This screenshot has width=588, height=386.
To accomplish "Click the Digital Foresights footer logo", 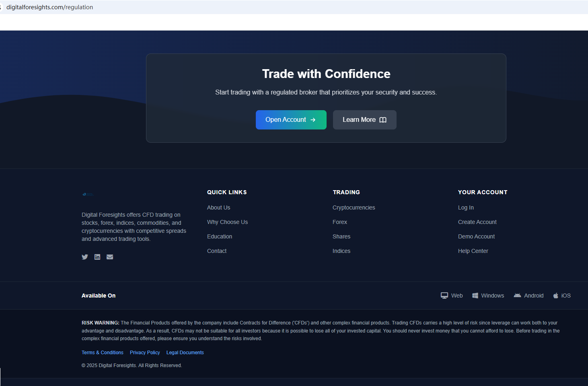I will (x=88, y=194).
